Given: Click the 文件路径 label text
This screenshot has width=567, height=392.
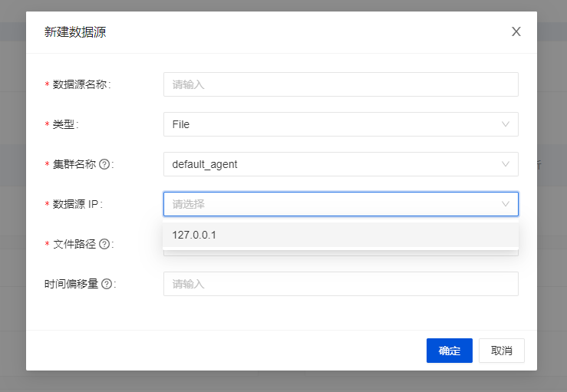Looking at the screenshot, I should click(x=74, y=244).
